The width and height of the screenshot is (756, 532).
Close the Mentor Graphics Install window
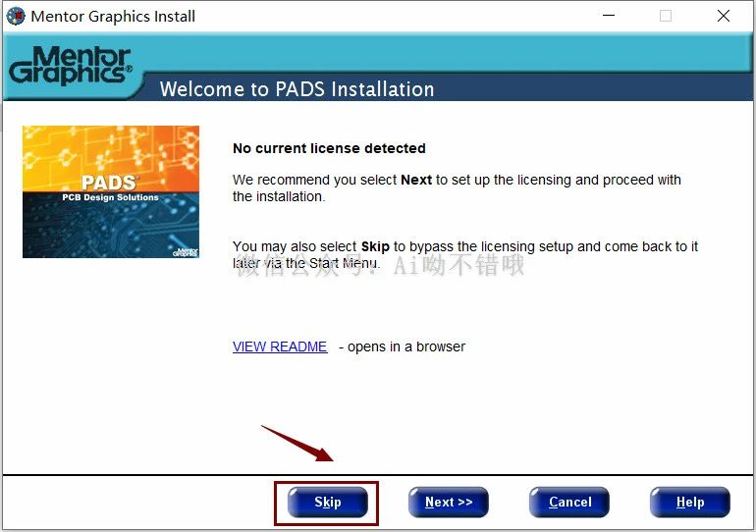[724, 16]
